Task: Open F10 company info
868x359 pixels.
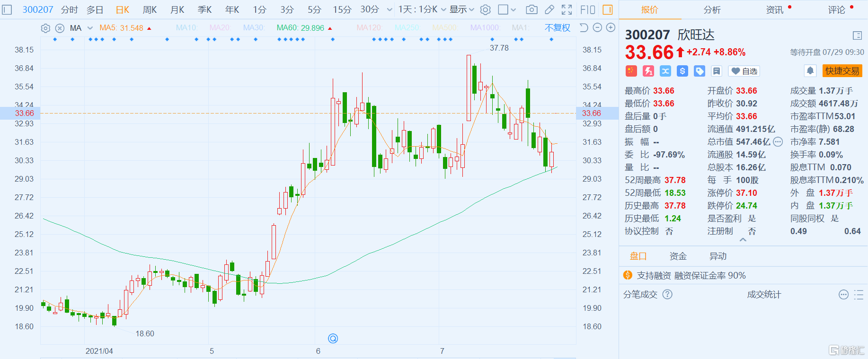Action: 588,9
